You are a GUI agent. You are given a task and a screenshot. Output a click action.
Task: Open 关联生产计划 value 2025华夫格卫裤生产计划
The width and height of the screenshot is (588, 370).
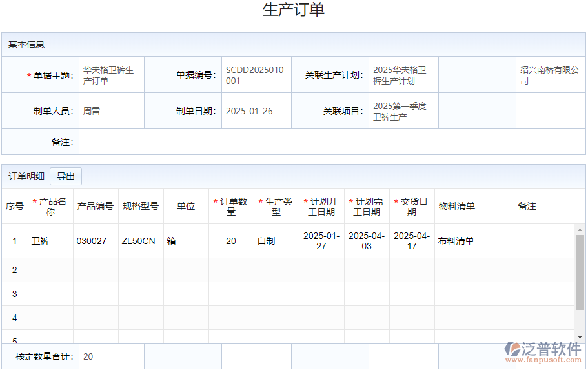click(400, 75)
